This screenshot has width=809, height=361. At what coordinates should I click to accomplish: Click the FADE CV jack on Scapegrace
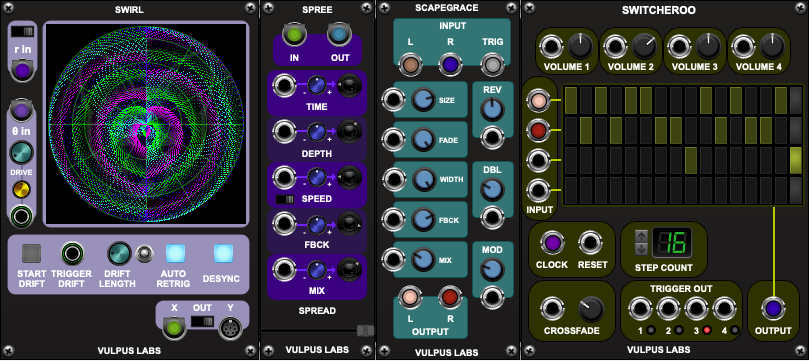pos(393,139)
